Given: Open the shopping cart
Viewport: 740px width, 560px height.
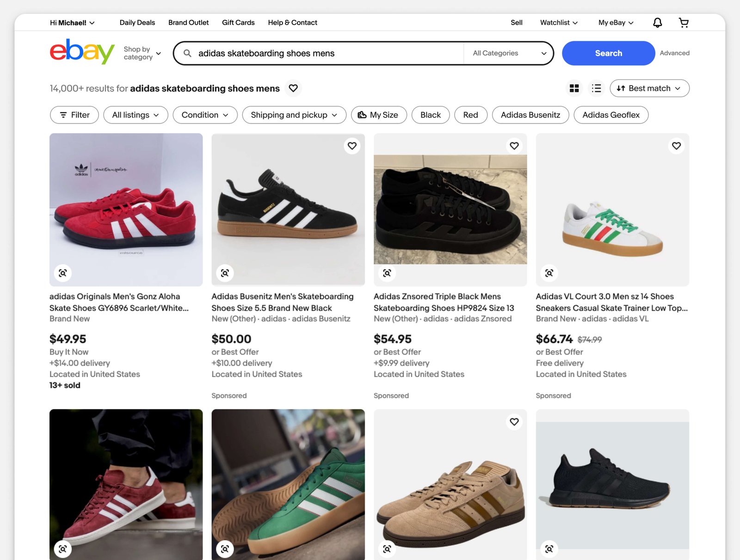Looking at the screenshot, I should point(684,23).
